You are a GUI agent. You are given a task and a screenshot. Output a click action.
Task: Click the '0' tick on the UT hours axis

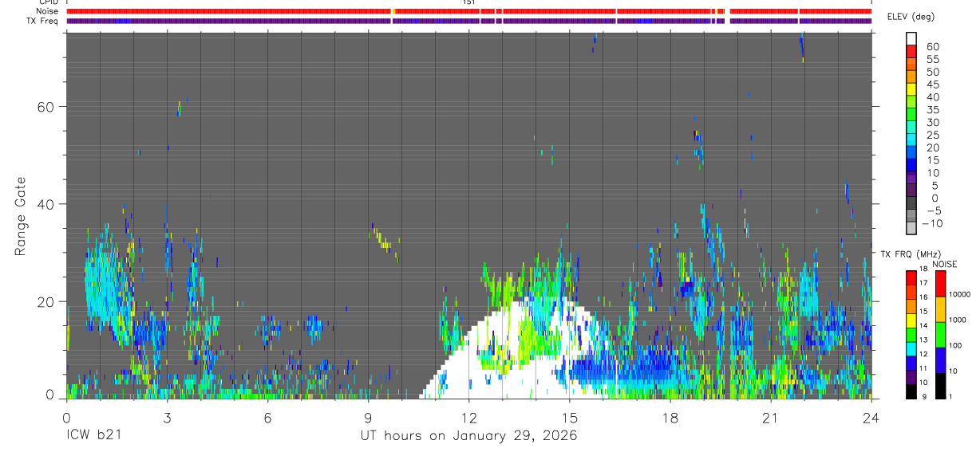click(x=66, y=417)
